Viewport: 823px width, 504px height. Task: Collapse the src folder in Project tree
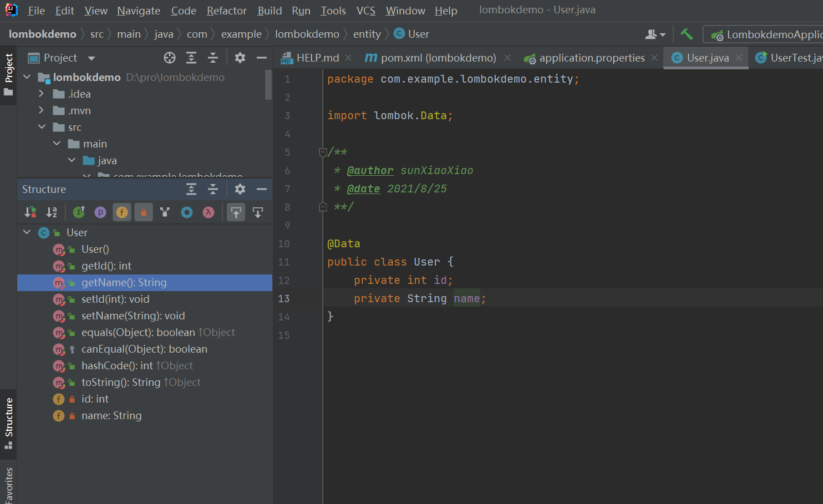click(x=42, y=127)
